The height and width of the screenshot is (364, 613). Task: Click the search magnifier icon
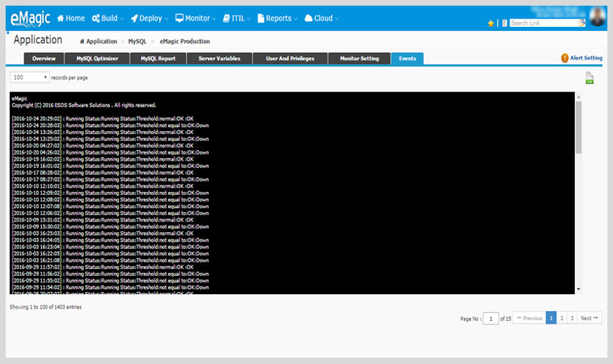(x=582, y=23)
